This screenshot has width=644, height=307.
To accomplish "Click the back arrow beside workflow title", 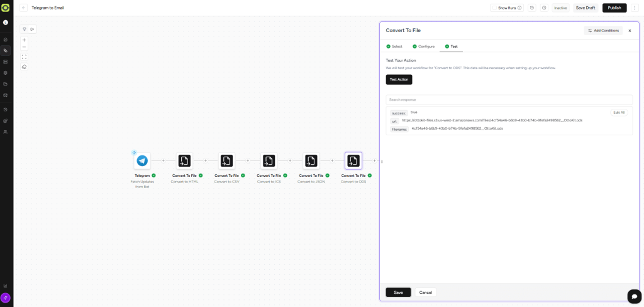I will pyautogui.click(x=24, y=8).
